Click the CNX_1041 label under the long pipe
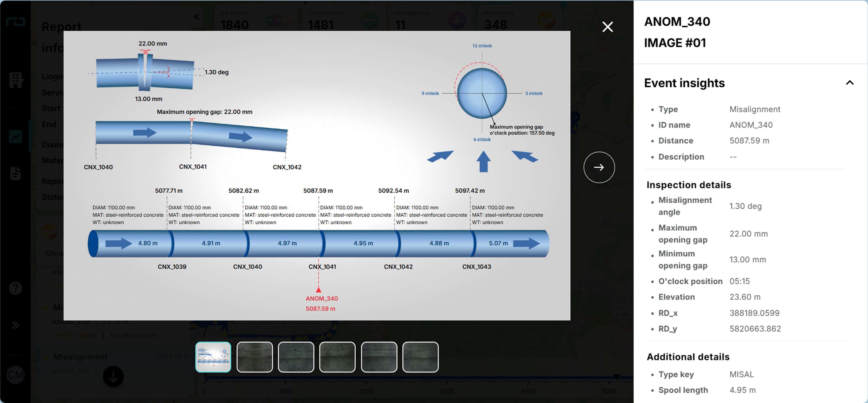 click(x=322, y=267)
